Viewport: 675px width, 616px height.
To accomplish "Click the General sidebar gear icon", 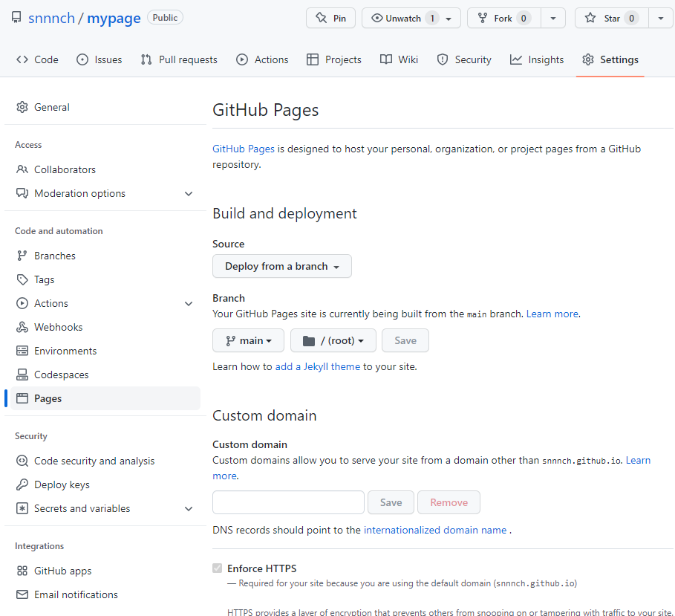I will pos(22,107).
